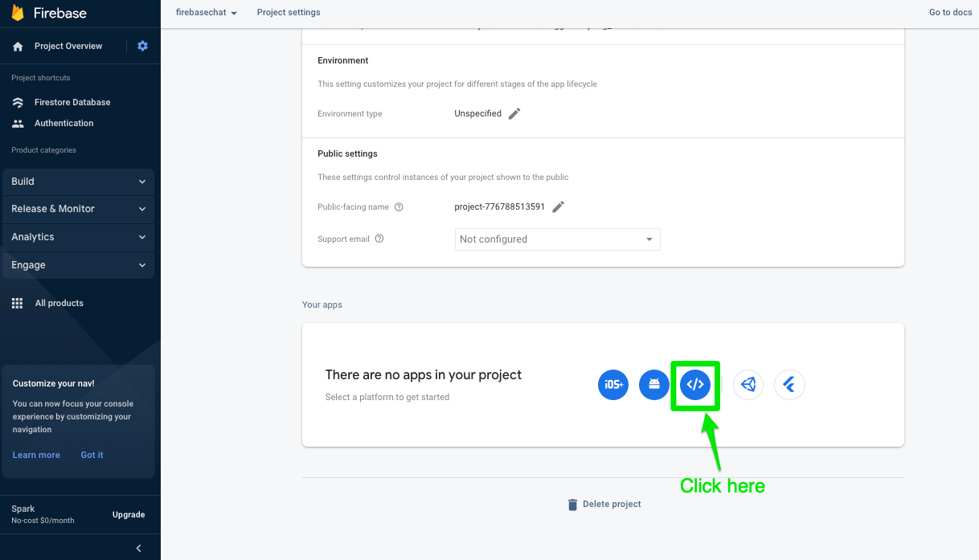Collapse the sidebar with chevron arrow
This screenshot has height=560, width=979.
138,548
